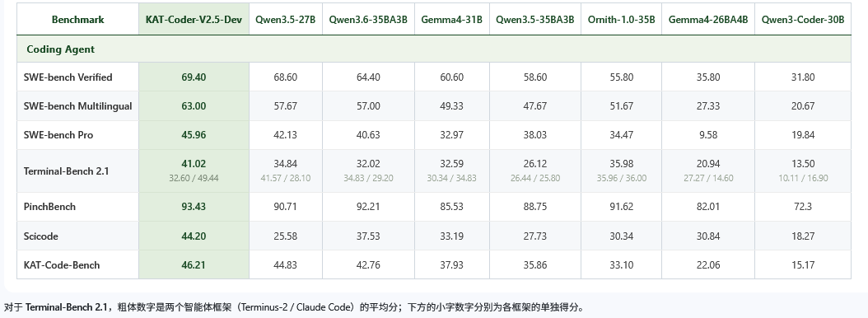Click the Qwen3.6-35BA3B column header
This screenshot has width=868, height=318.
pos(368,20)
